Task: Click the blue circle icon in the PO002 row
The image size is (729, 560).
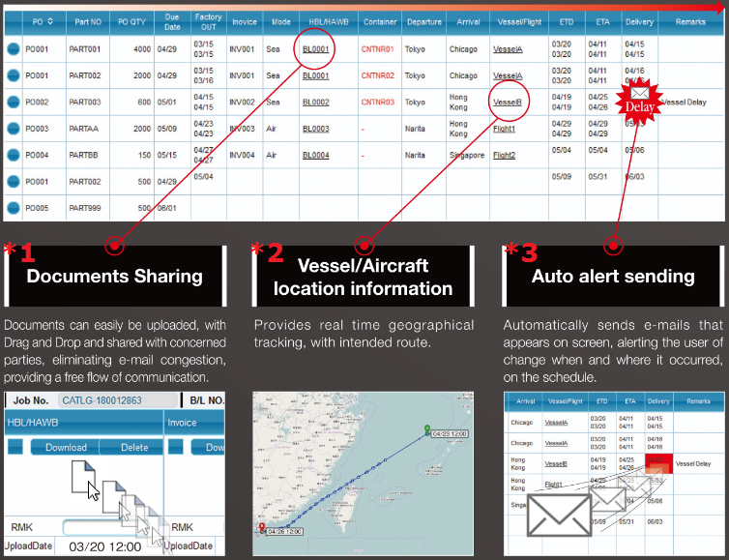Action: click(14, 103)
